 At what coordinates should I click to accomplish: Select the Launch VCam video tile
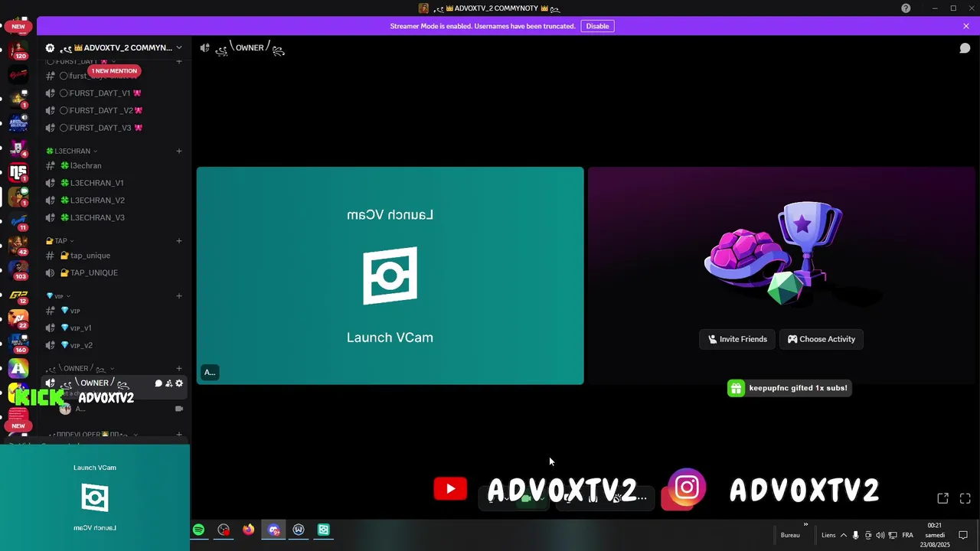(x=390, y=275)
